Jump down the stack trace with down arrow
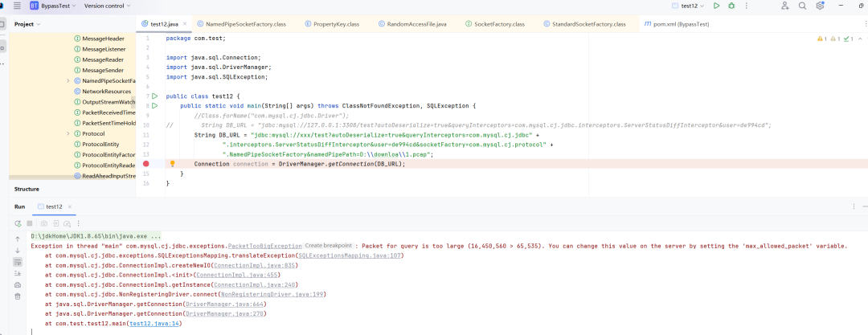This screenshot has height=335, width=868. click(17, 251)
